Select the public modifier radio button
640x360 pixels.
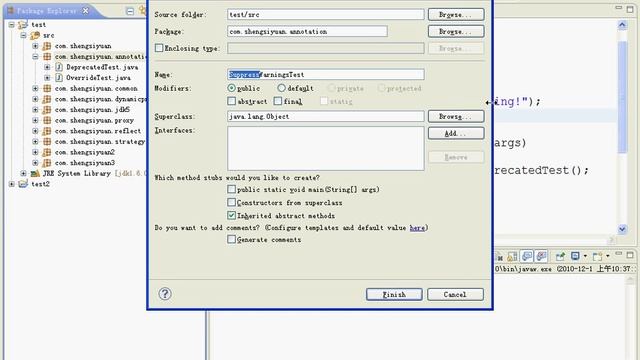click(x=231, y=88)
